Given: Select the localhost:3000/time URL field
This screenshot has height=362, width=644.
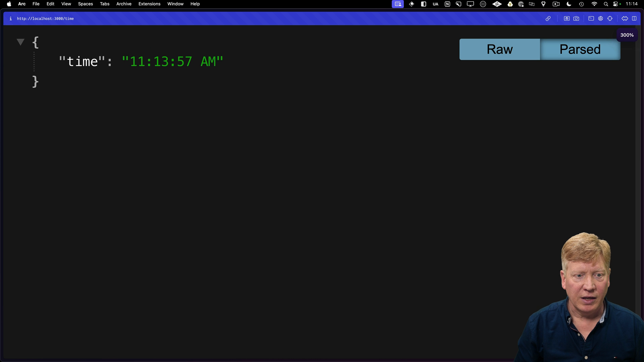Looking at the screenshot, I should tap(45, 19).
